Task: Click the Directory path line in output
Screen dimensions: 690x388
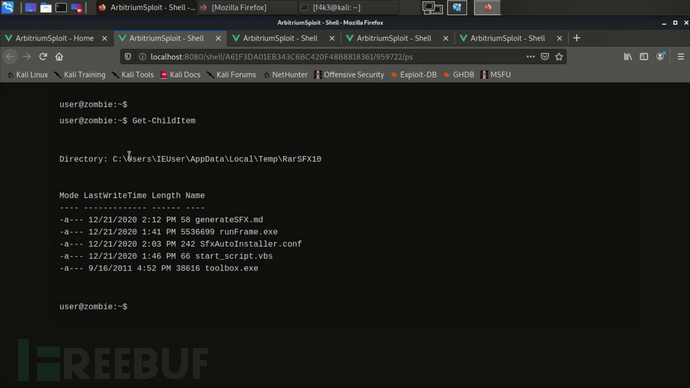Action: click(x=190, y=159)
